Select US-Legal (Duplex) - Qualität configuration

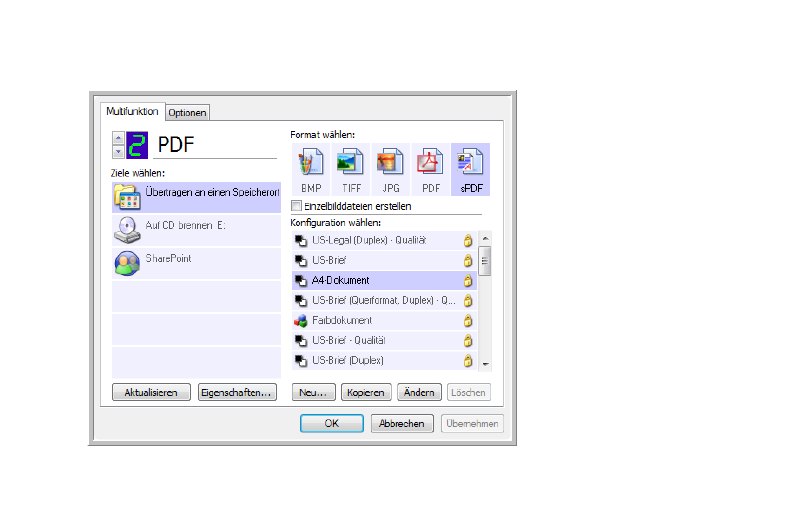tap(384, 240)
